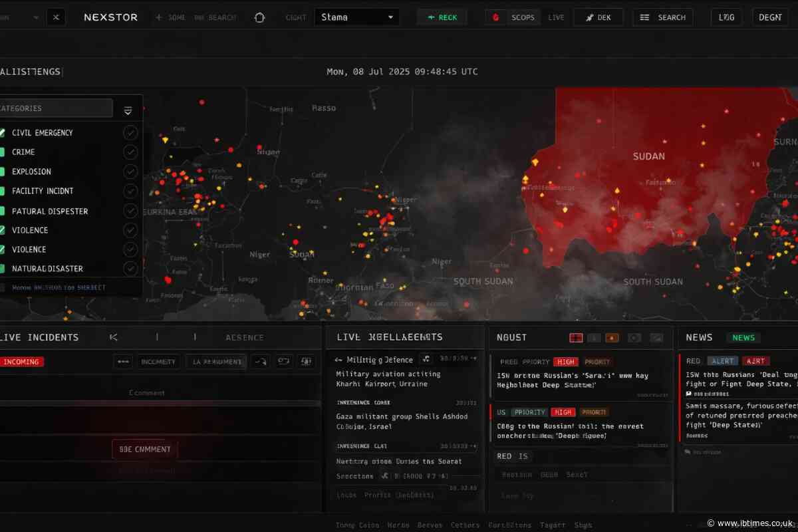Click the arrows icon left of INCOMEITY
The image size is (798, 532).
point(123,362)
